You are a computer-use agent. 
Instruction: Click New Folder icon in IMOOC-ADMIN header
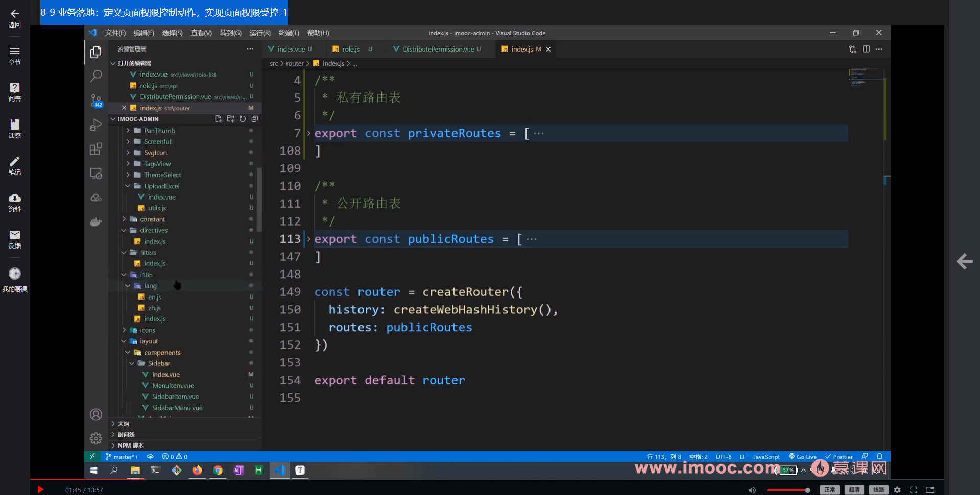click(x=231, y=119)
